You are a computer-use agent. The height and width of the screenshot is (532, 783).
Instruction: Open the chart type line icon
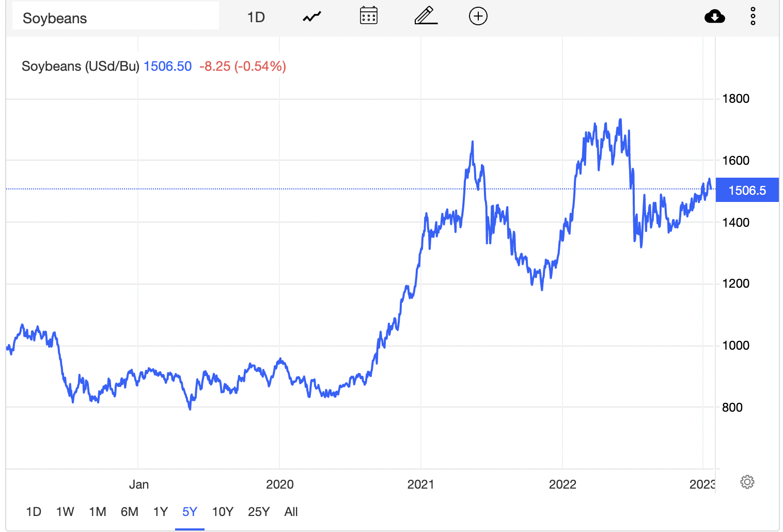tap(312, 17)
